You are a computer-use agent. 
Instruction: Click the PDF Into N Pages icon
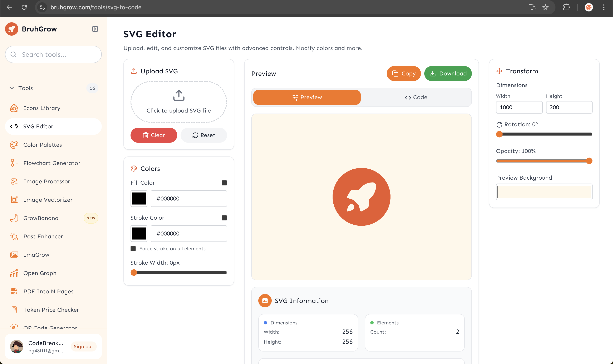pos(14,291)
